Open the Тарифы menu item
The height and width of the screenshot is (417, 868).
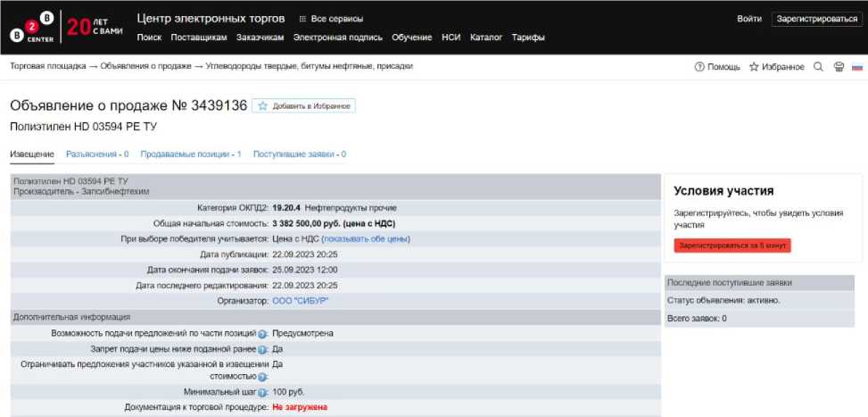(x=528, y=38)
